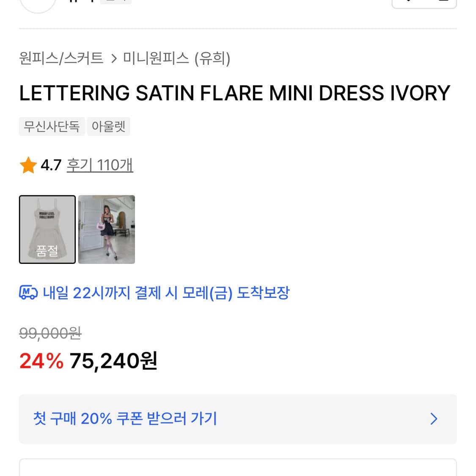476x476 pixels.
Task: Open the 원피스/스커트 category breadcrumb
Action: click(61, 59)
